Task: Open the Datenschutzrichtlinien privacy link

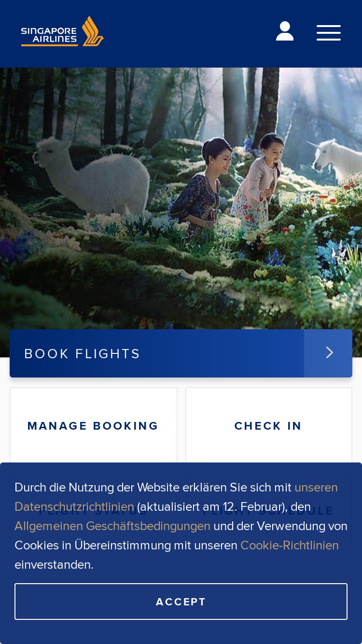Action: (x=74, y=506)
